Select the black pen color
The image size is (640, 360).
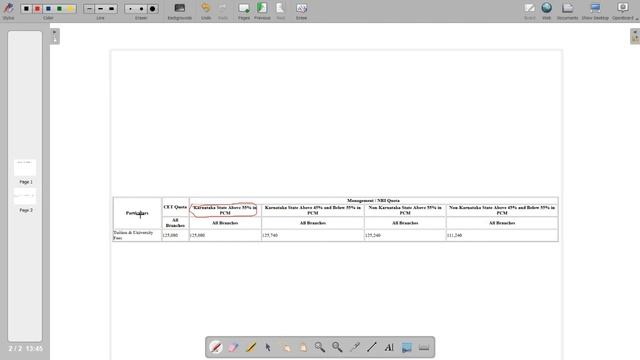pyautogui.click(x=27, y=9)
